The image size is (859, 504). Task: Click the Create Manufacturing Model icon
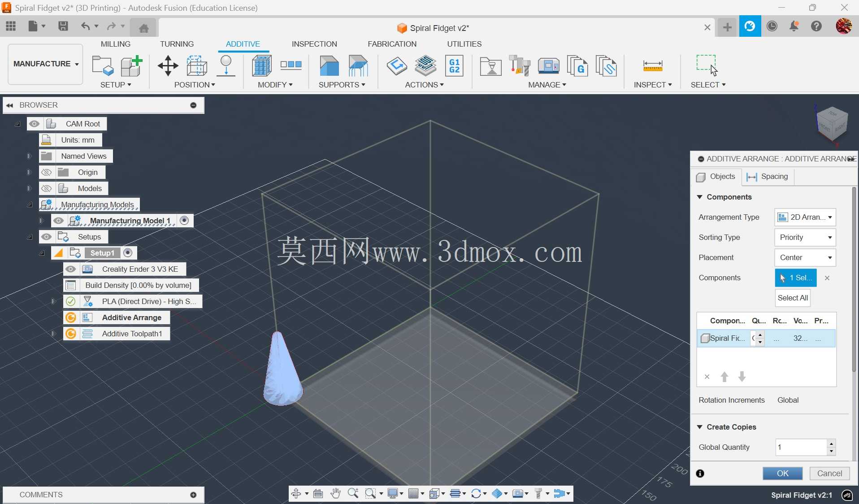[x=131, y=66]
